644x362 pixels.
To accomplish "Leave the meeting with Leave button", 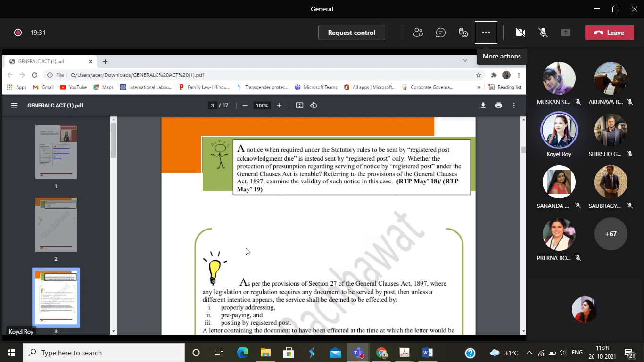I will [609, 33].
